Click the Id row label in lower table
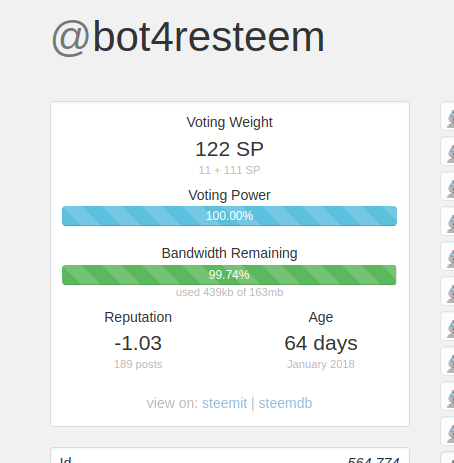Image resolution: width=454 pixels, height=463 pixels. [x=65, y=460]
